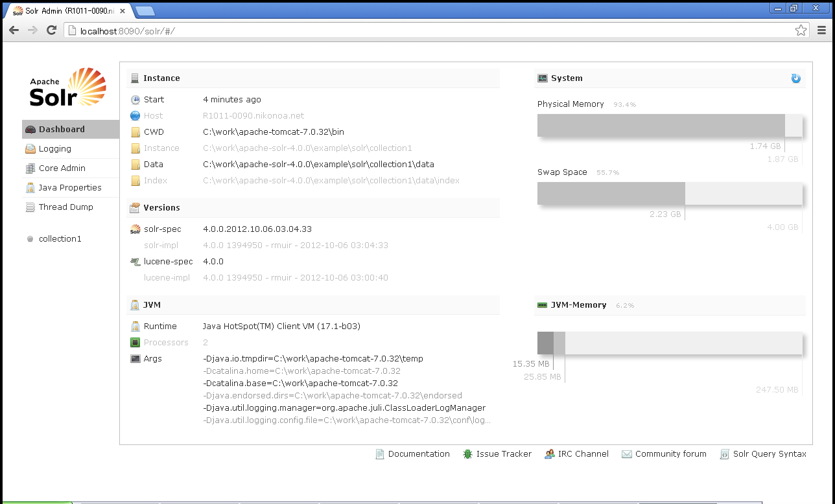The image size is (835, 504).
Task: Open a new browser tab
Action: pyautogui.click(x=145, y=10)
